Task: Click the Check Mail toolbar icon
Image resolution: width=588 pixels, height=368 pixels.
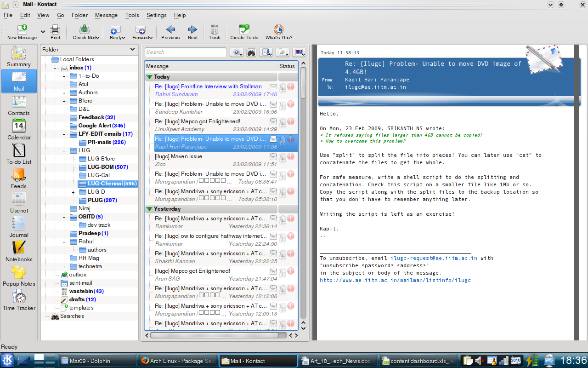Action: click(84, 30)
